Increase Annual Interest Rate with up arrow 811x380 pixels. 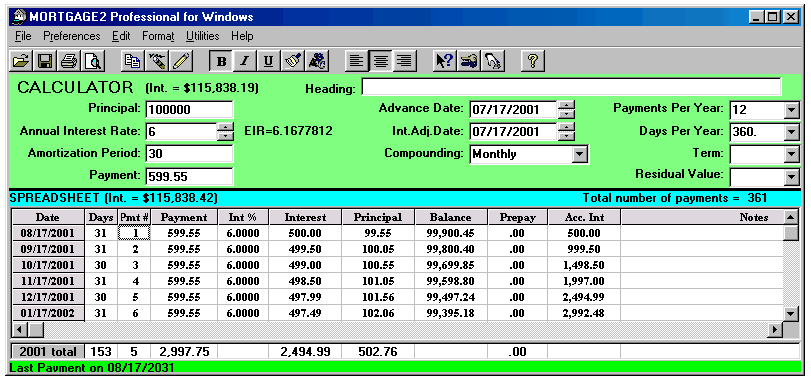225,127
